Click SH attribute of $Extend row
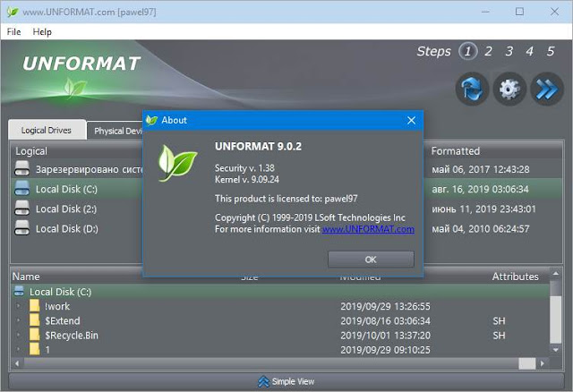The width and height of the screenshot is (573, 392). (500, 320)
